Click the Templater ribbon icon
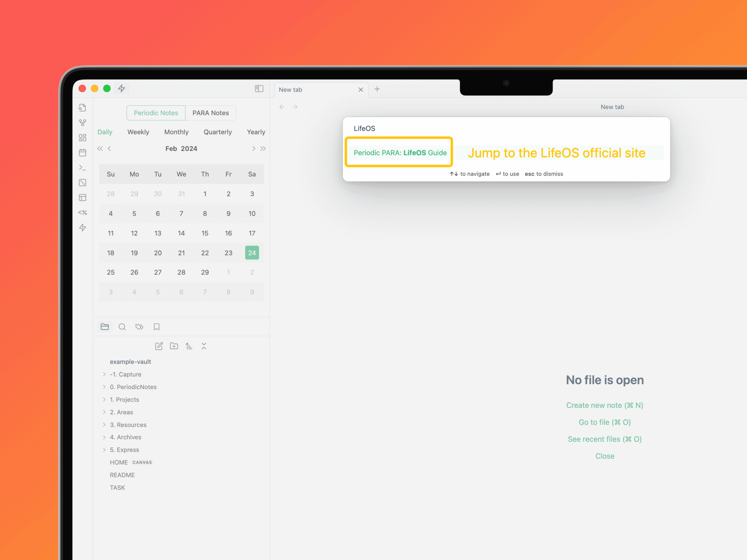 82,213
